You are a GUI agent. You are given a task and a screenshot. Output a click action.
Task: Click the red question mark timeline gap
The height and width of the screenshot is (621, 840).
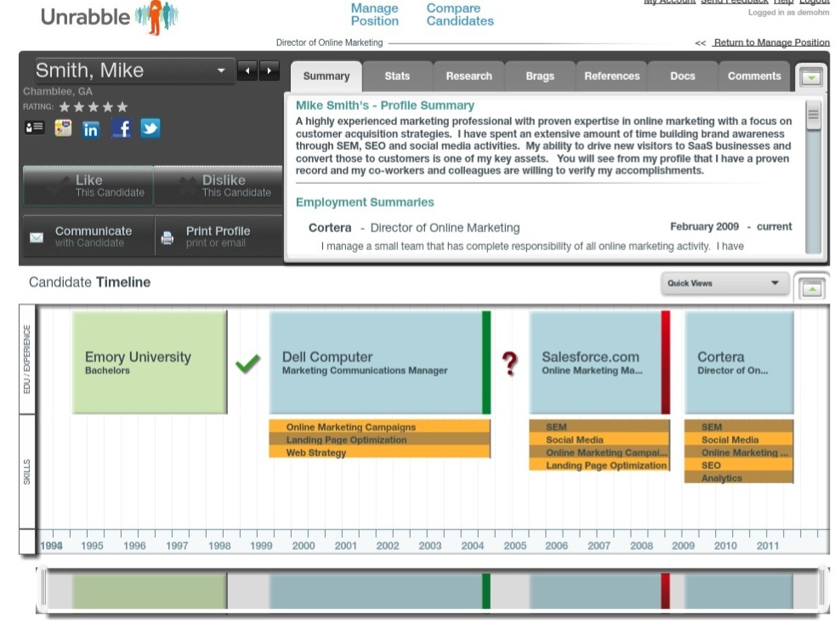pos(510,362)
